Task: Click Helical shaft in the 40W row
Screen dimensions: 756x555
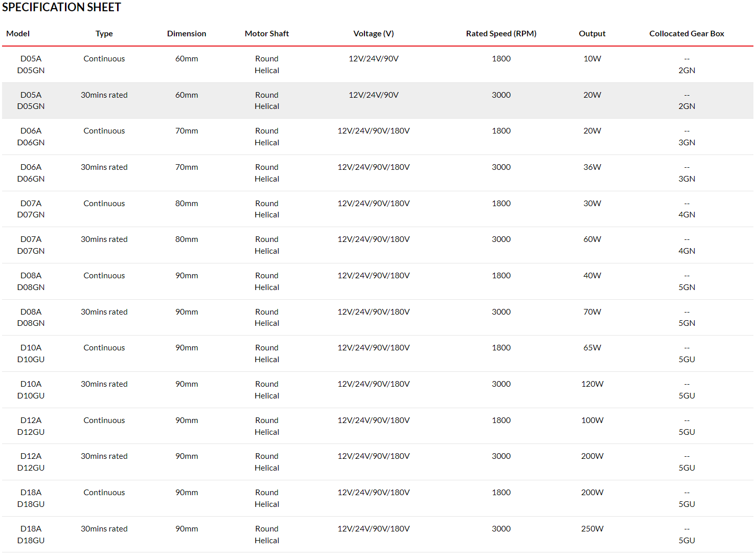Action: point(267,287)
